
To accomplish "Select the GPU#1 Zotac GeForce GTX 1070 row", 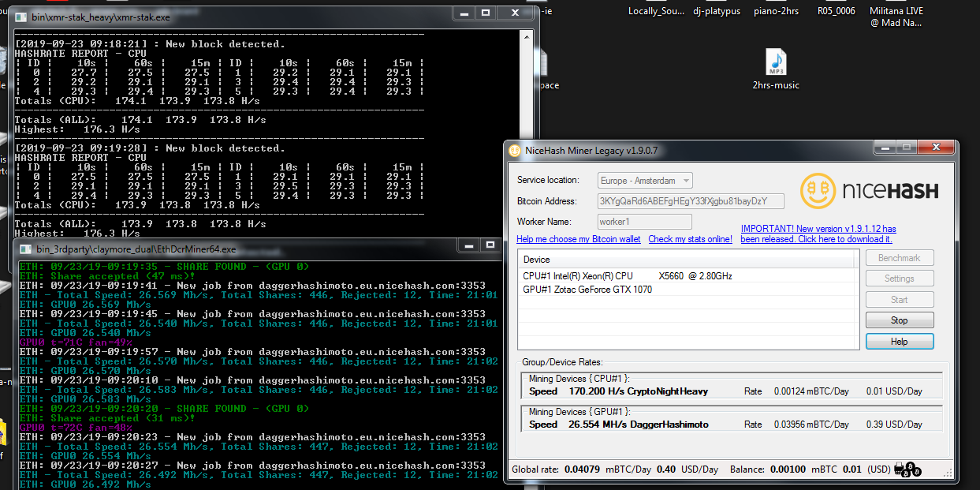I will tap(587, 290).
